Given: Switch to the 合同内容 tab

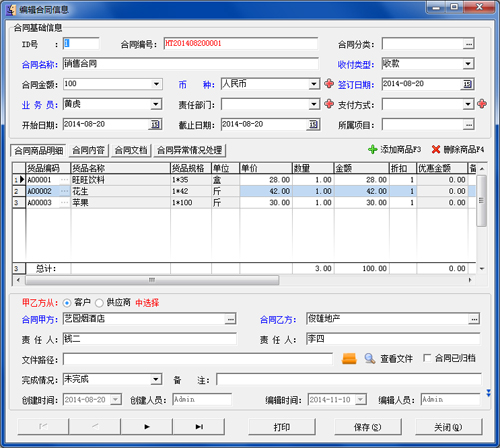Looking at the screenshot, I should coord(88,150).
